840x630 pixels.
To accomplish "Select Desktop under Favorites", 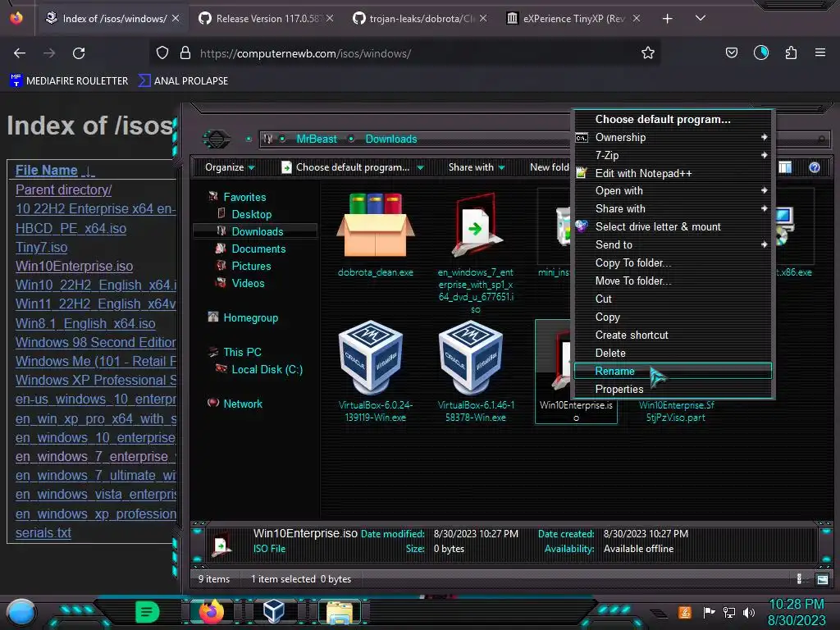I will (x=251, y=214).
